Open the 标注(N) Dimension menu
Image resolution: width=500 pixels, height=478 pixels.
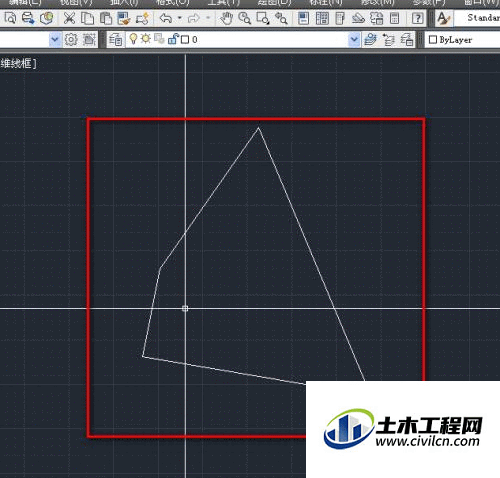326,3
